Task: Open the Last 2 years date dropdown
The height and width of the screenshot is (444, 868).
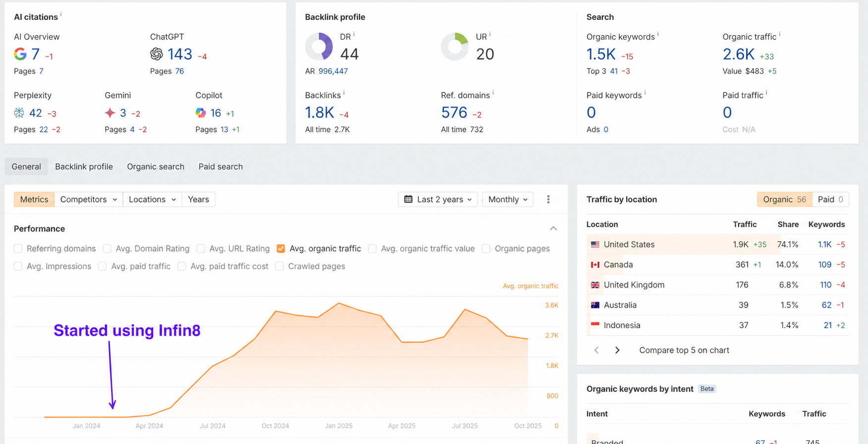Action: pos(438,199)
